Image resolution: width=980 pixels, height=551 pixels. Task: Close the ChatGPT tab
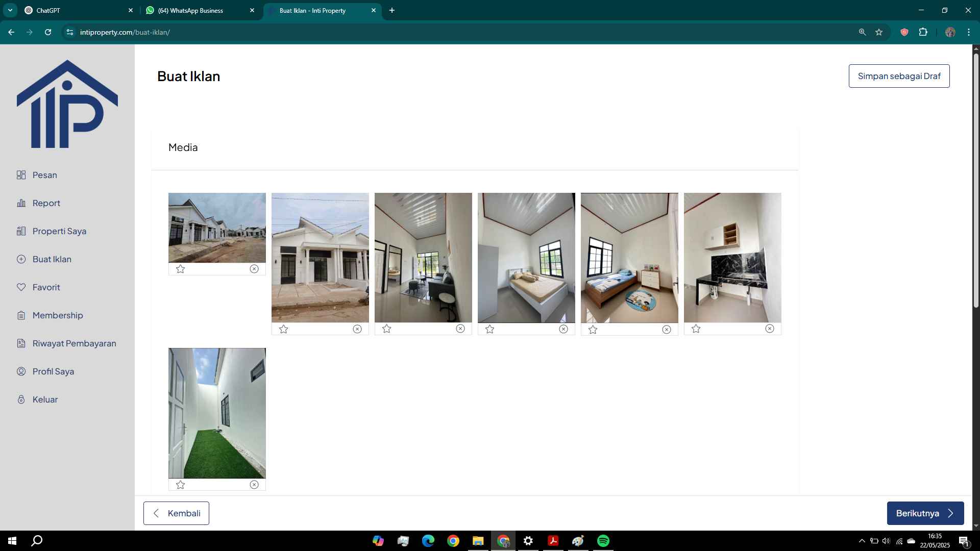pyautogui.click(x=130, y=10)
